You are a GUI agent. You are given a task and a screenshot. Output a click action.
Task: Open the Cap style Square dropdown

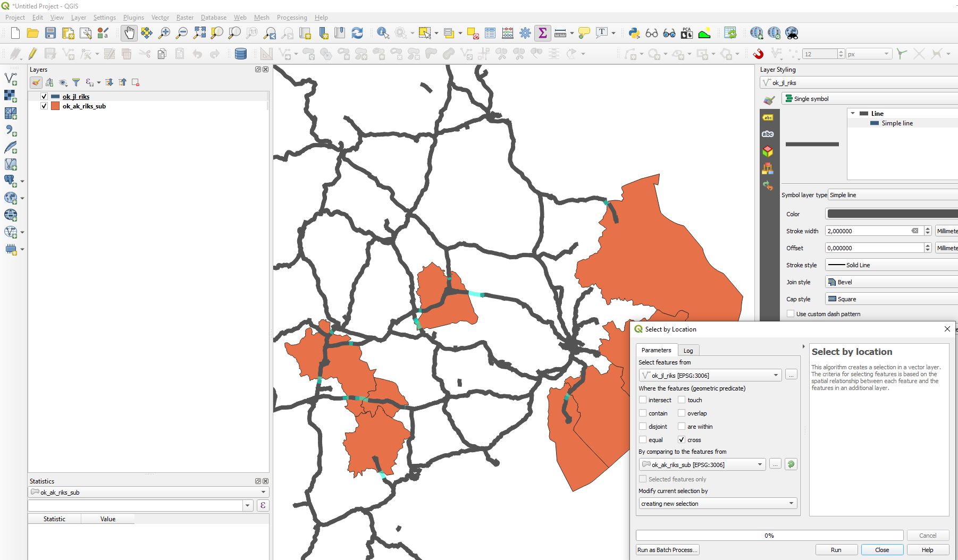click(892, 299)
